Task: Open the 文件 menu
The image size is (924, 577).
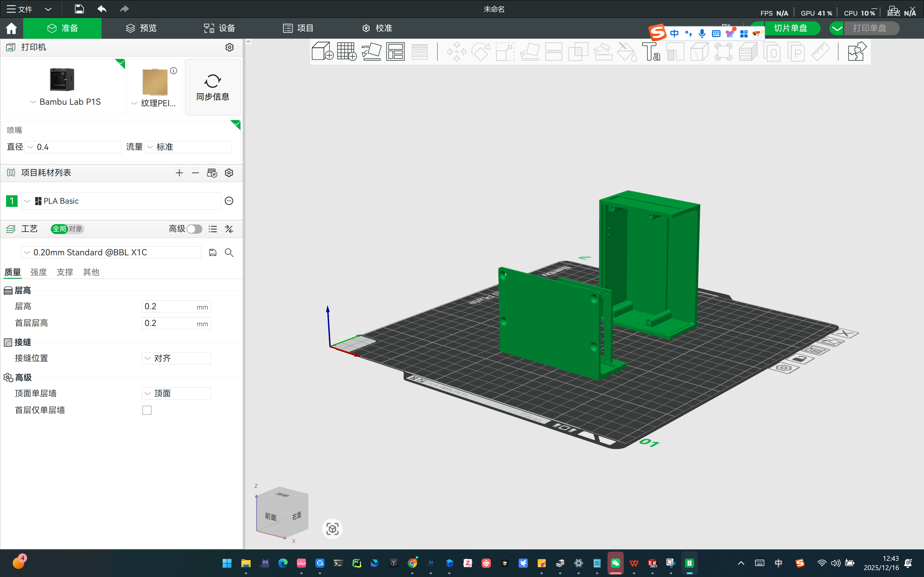Action: (19, 8)
